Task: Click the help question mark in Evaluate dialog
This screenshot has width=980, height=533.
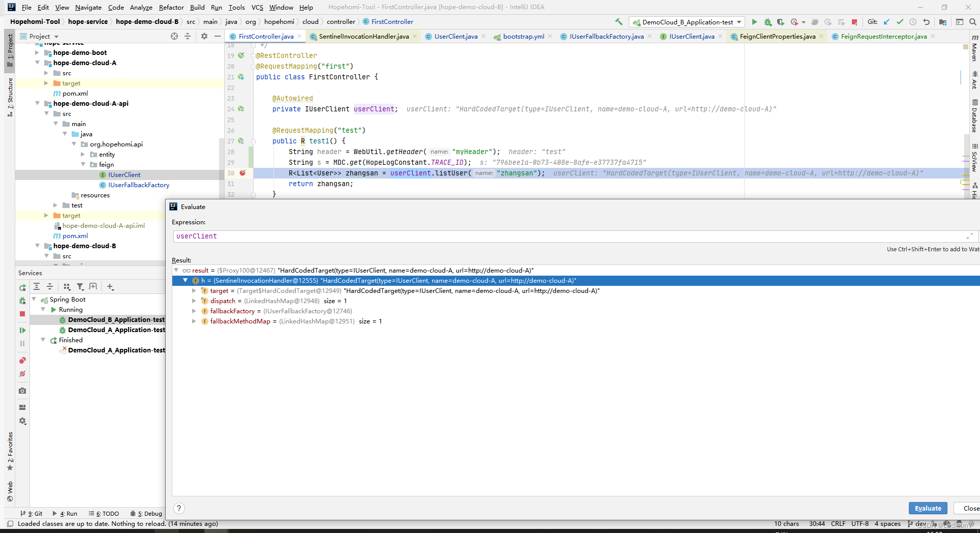Action: 179,508
